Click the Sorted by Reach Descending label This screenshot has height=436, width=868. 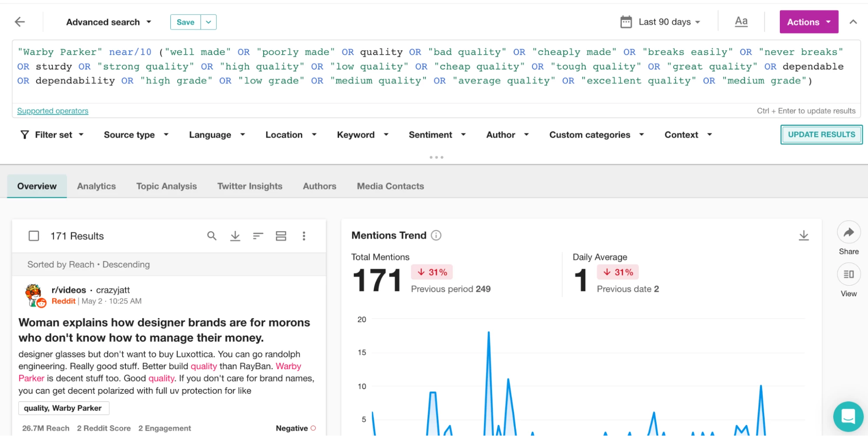pyautogui.click(x=89, y=264)
